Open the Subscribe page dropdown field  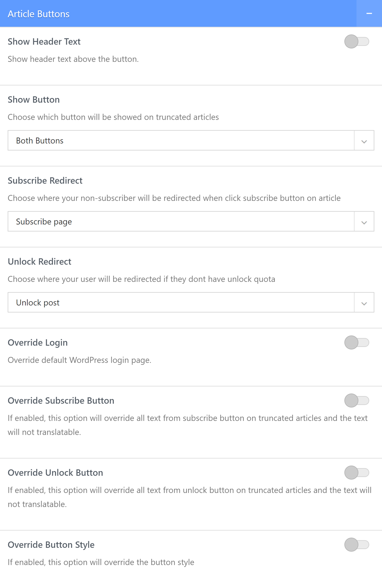[x=181, y=221]
